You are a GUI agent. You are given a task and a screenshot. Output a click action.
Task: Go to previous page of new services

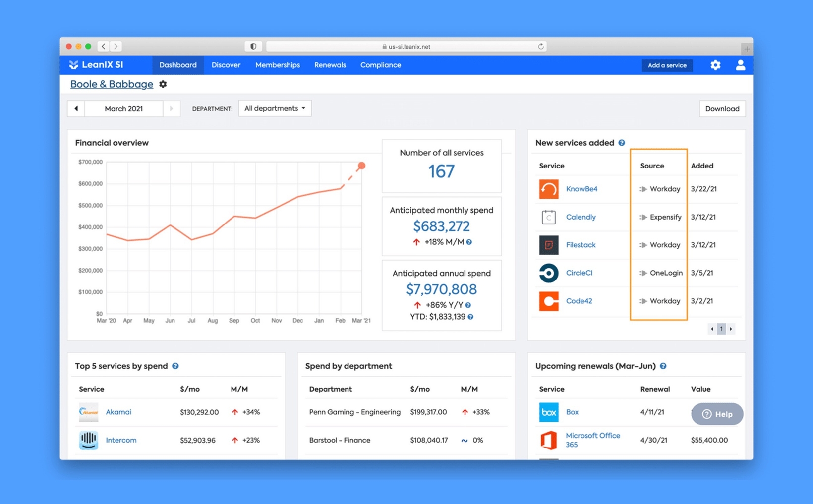[x=712, y=329]
